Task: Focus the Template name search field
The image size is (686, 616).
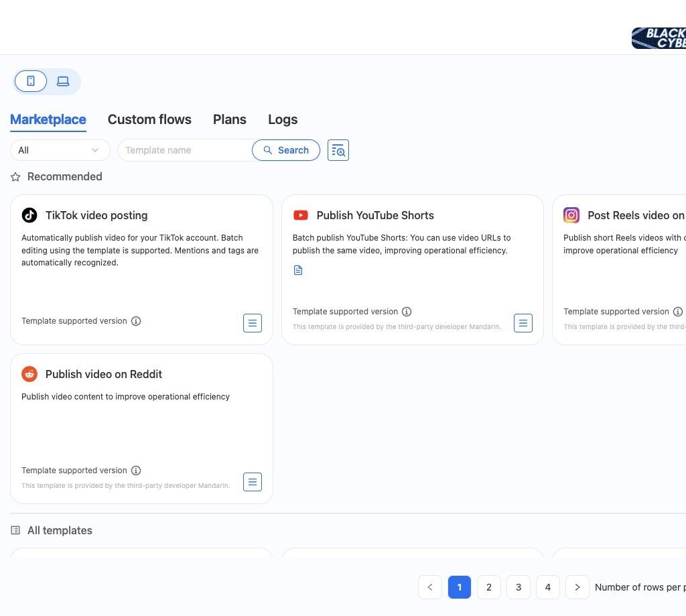Action: [186, 150]
